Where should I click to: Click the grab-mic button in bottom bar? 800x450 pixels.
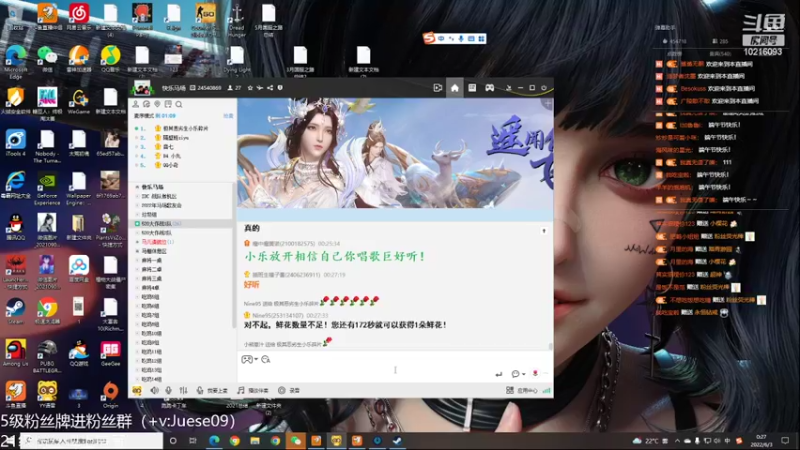pyautogui.click(x=212, y=390)
